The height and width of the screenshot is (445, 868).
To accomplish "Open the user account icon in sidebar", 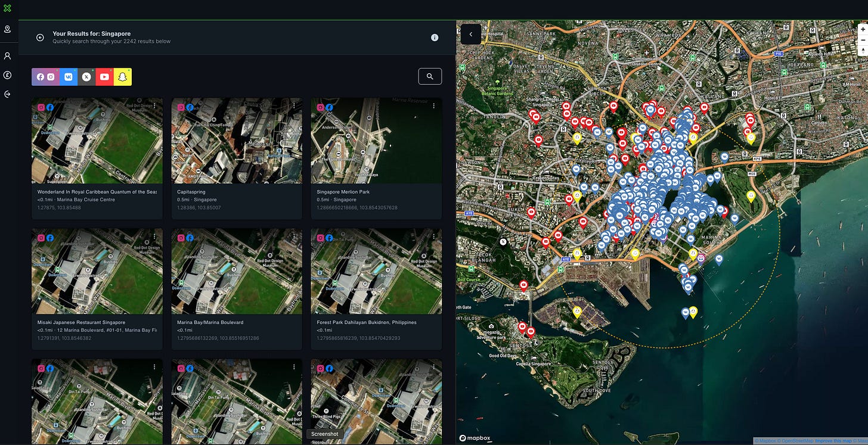I will pyautogui.click(x=7, y=56).
